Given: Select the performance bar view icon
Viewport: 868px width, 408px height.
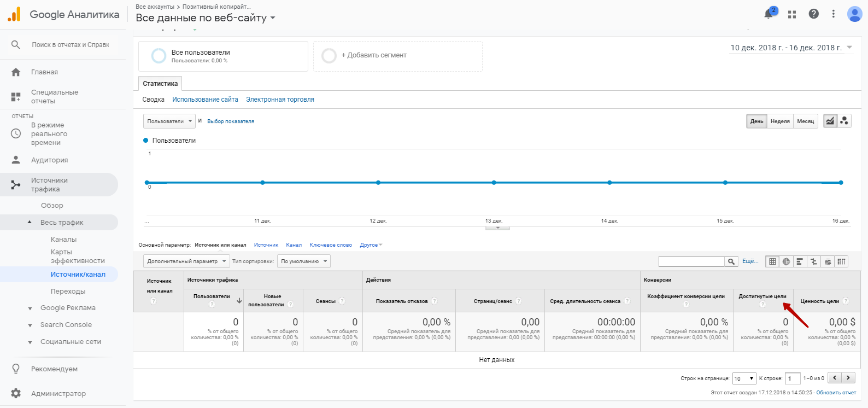Looking at the screenshot, I should click(x=800, y=261).
